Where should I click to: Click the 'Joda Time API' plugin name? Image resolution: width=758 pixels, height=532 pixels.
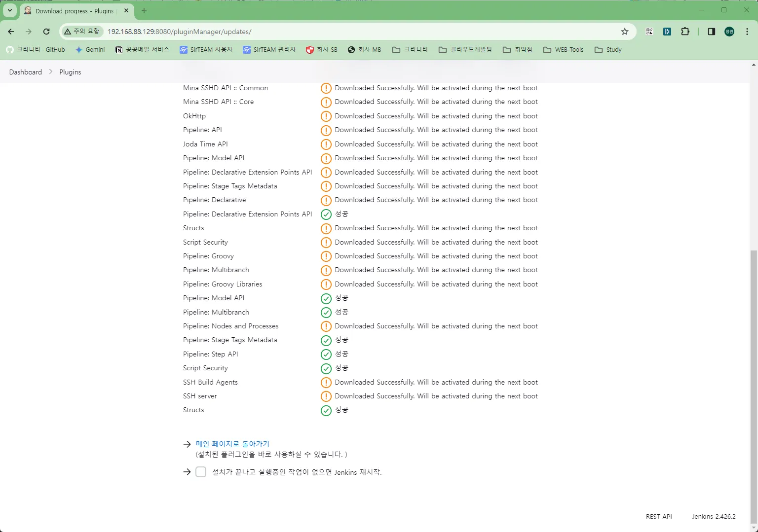(x=205, y=144)
